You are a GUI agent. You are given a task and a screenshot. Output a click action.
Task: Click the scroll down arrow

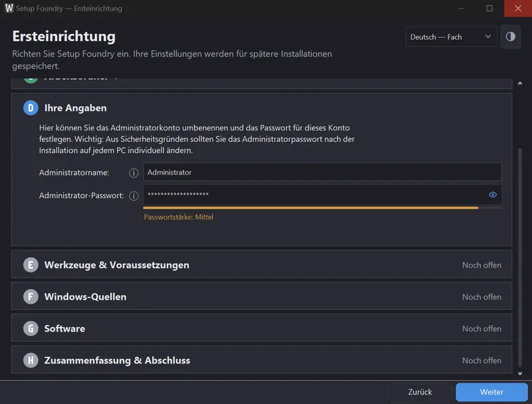(520, 373)
